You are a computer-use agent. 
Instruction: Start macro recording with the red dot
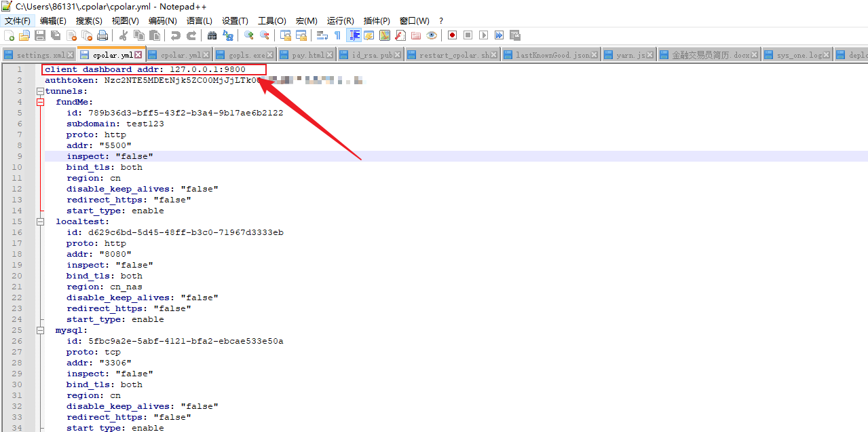tap(453, 35)
